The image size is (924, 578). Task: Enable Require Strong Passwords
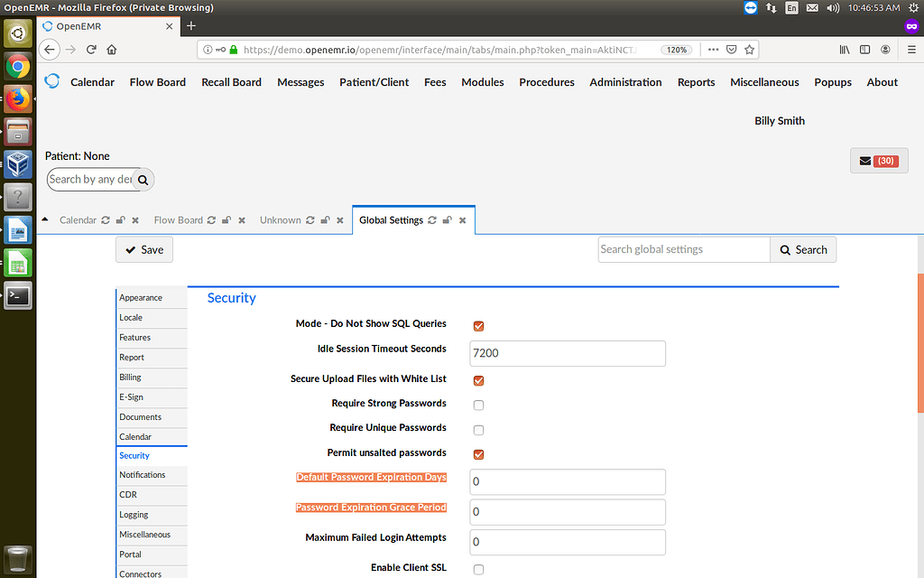[478, 405]
